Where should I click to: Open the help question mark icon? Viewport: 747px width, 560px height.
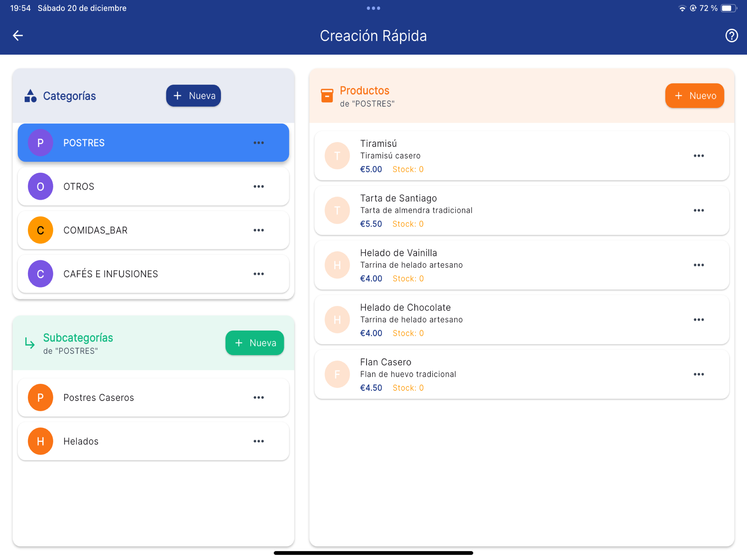coord(731,36)
